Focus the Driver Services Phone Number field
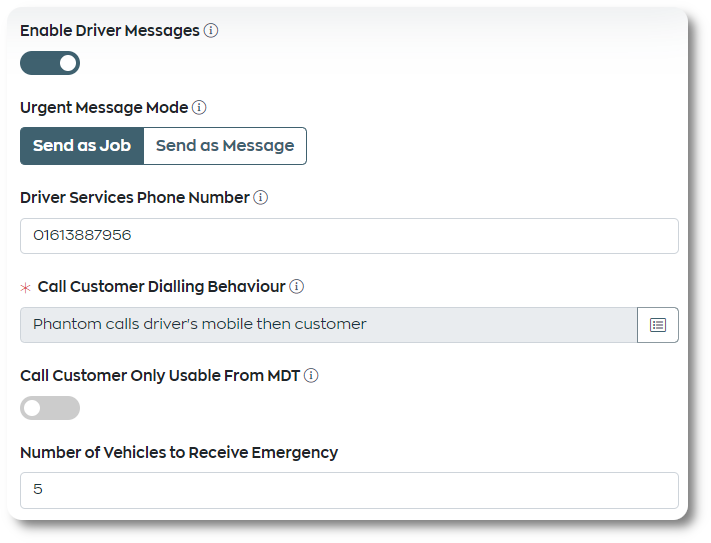Viewport: 711px width, 543px height. 349,236
